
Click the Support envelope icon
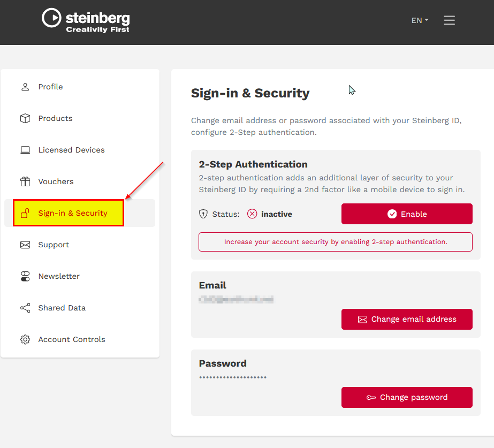click(25, 245)
